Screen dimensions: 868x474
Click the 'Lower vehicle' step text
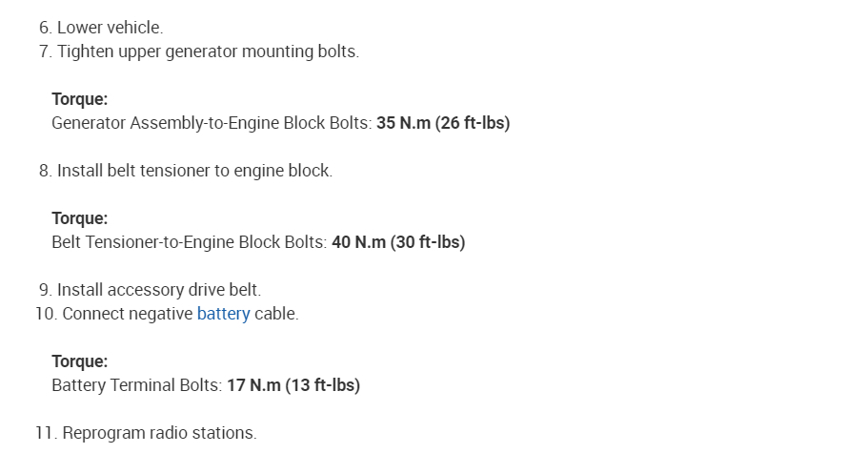click(110, 28)
